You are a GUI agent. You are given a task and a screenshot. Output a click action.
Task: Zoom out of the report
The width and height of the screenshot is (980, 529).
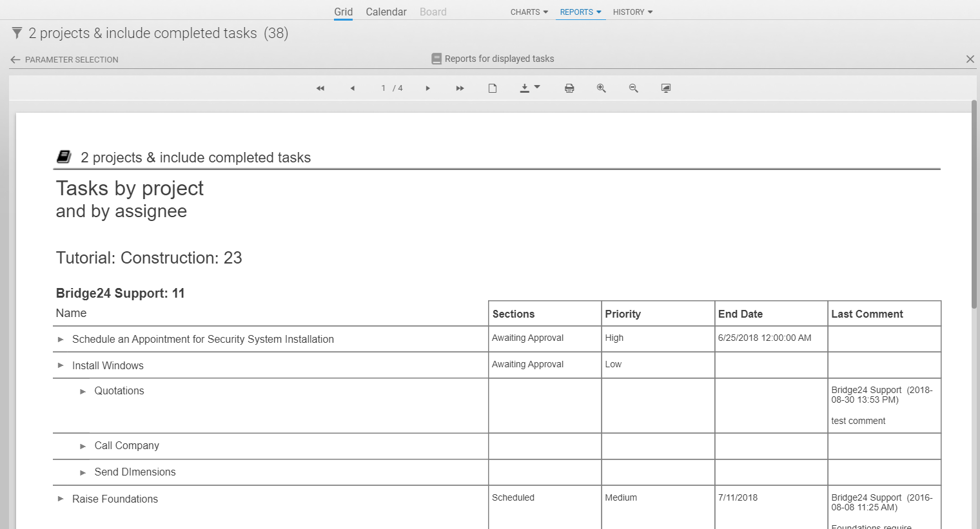point(634,88)
